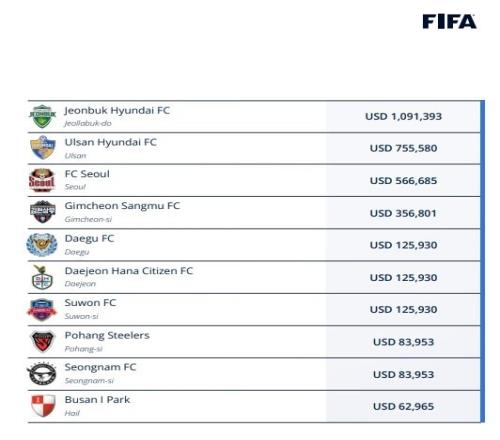
Task: Open the Jeonbuk Hyundai FC name link
Action: [x=117, y=110]
